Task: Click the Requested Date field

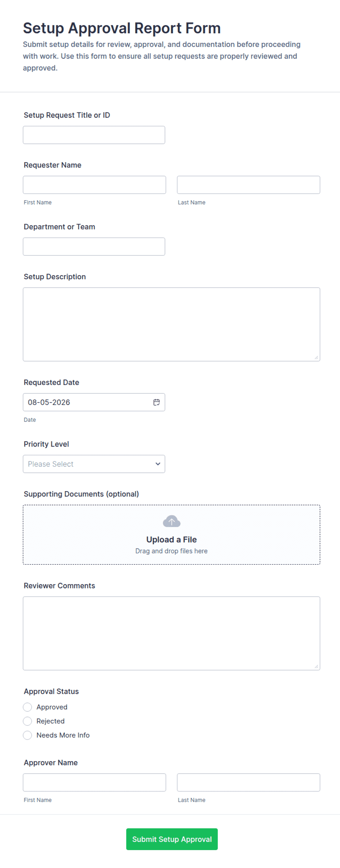Action: click(94, 402)
